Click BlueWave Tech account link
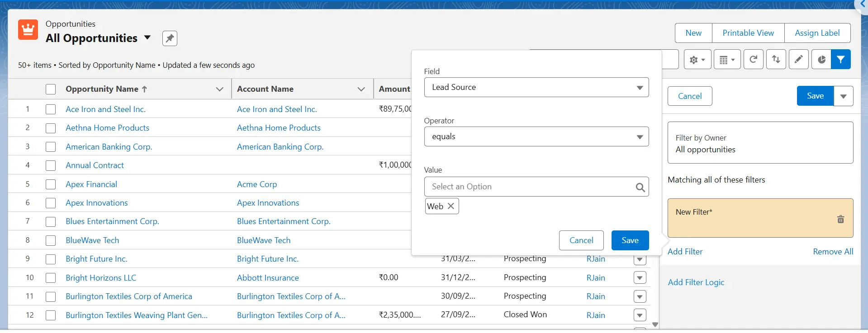The height and width of the screenshot is (333, 868). [x=264, y=240]
